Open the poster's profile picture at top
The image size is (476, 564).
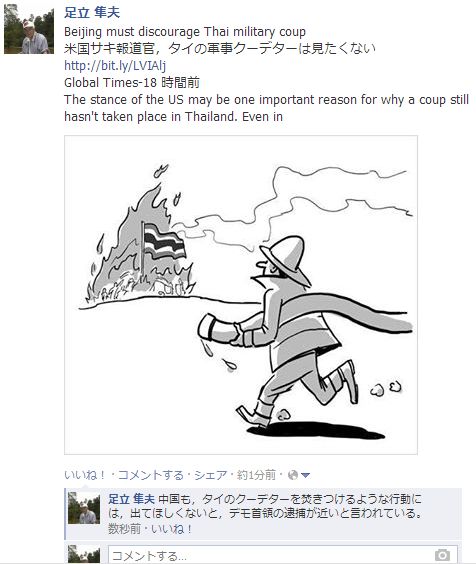(x=29, y=29)
